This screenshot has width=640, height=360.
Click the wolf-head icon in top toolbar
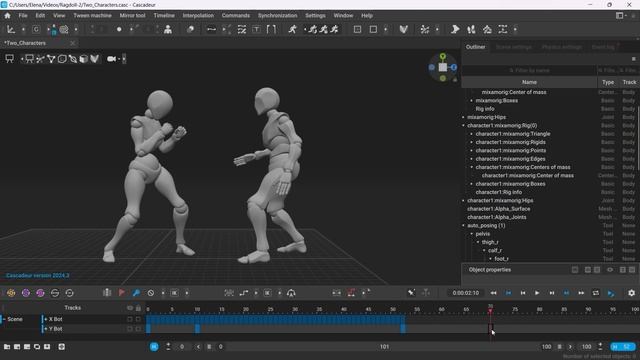click(403, 29)
